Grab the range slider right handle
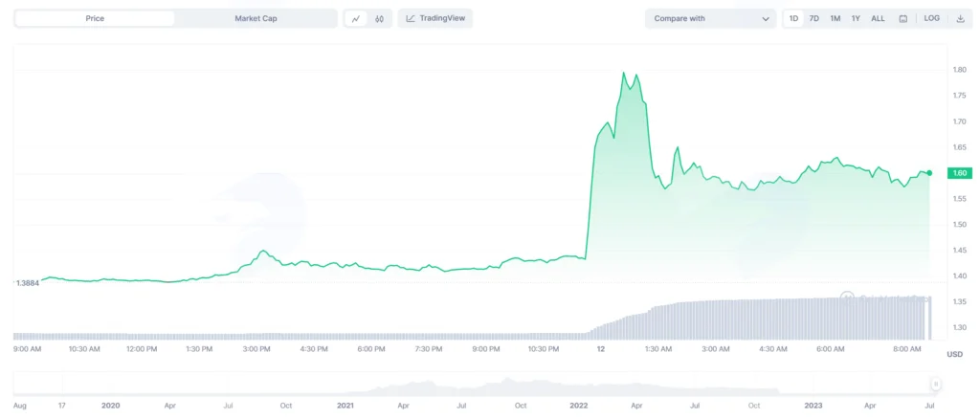Image resolution: width=980 pixels, height=419 pixels. pyautogui.click(x=936, y=384)
